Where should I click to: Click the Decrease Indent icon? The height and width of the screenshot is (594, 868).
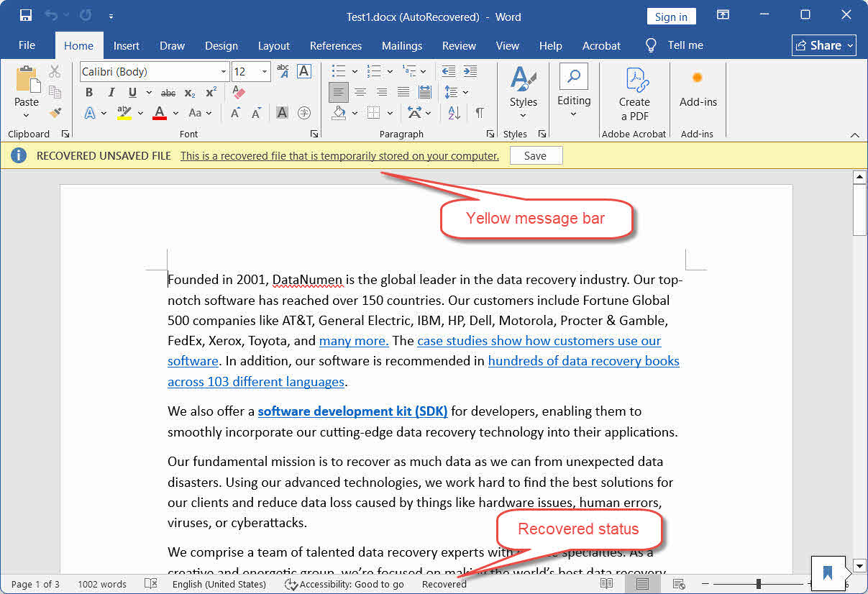click(x=448, y=71)
